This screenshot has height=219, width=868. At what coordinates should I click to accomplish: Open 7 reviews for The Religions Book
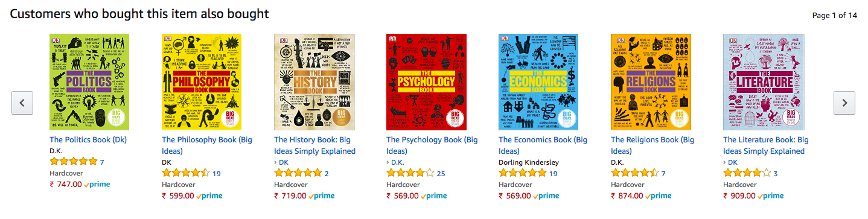coord(663,174)
